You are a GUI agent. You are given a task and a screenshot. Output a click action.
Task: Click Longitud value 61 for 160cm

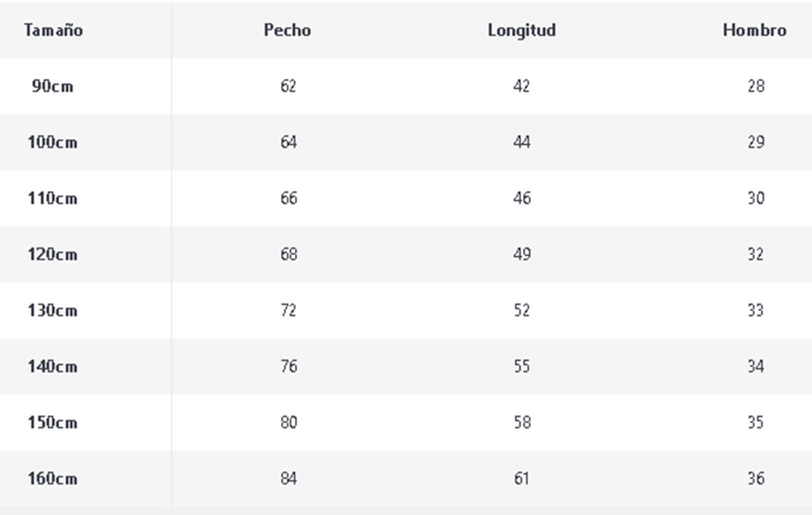click(522, 478)
